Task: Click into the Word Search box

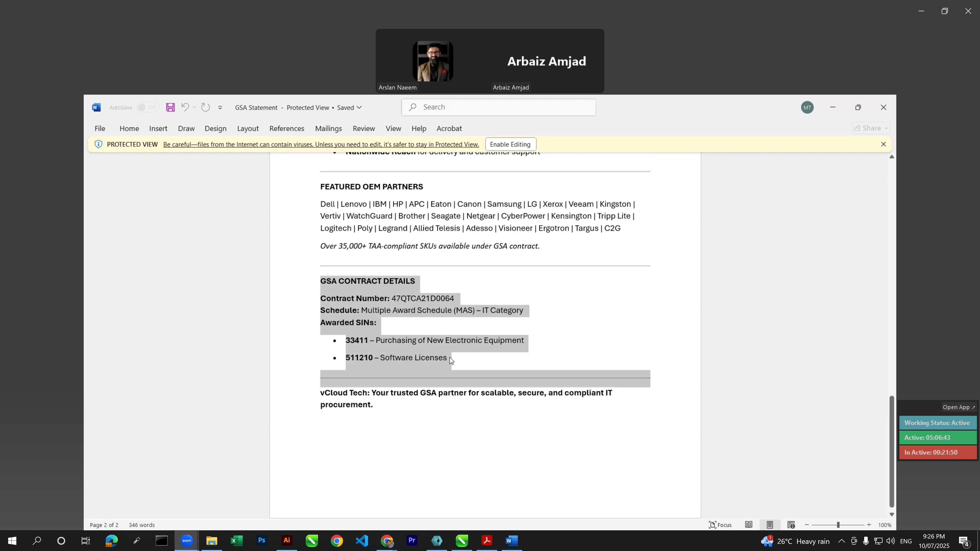Action: (x=498, y=107)
